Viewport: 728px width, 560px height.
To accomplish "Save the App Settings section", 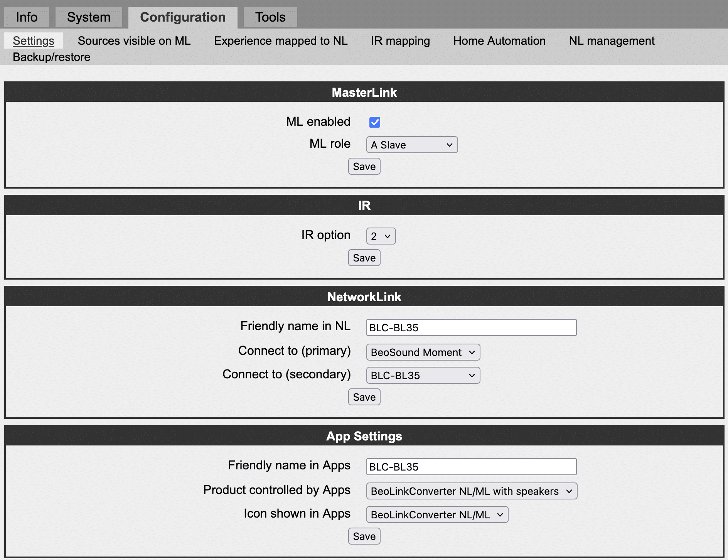I will 364,536.
